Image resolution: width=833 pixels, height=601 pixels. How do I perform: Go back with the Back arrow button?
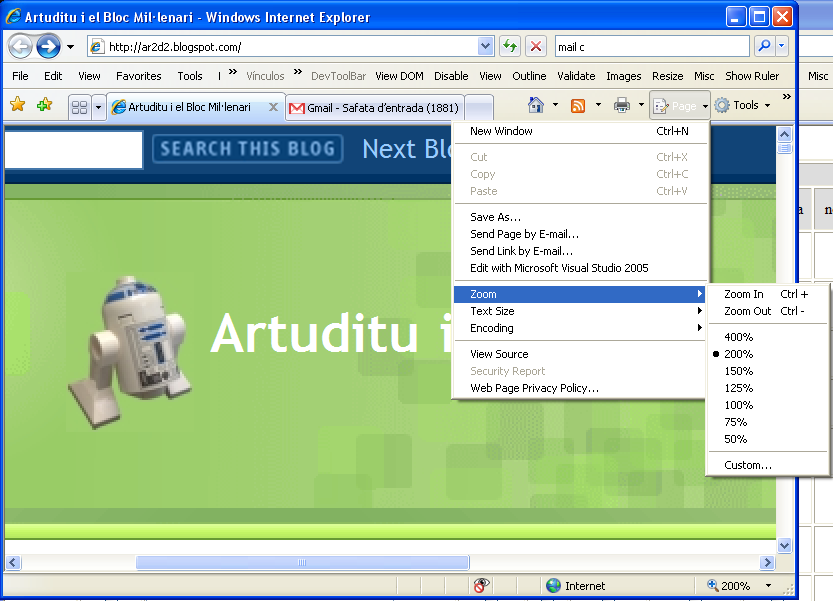pyautogui.click(x=21, y=47)
